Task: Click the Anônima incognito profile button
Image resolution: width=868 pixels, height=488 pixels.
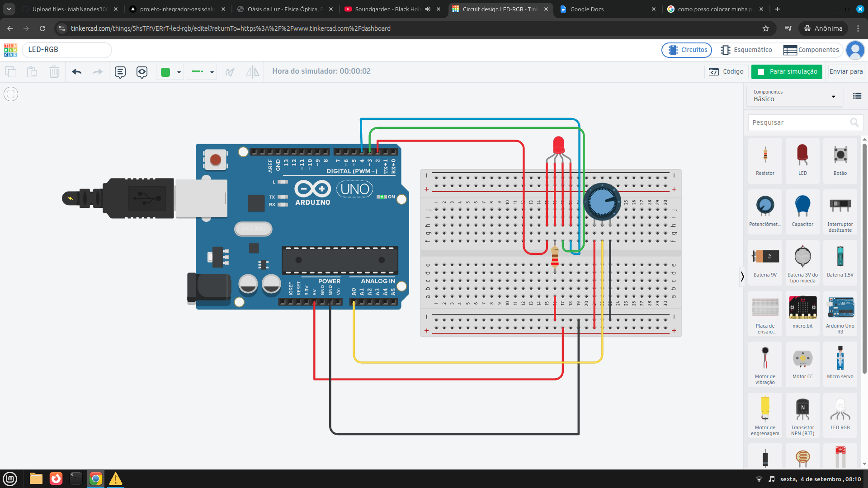Action: (x=823, y=28)
